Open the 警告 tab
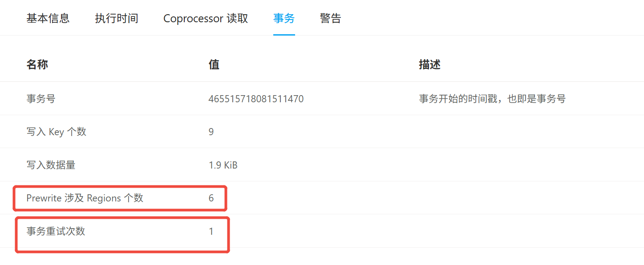This screenshot has width=644, height=265. (x=331, y=18)
